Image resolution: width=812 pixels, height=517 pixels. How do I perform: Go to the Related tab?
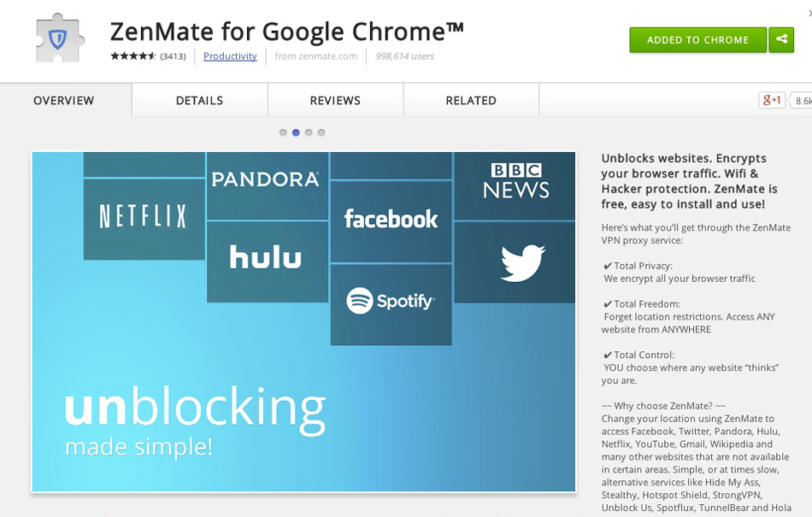coord(471,100)
